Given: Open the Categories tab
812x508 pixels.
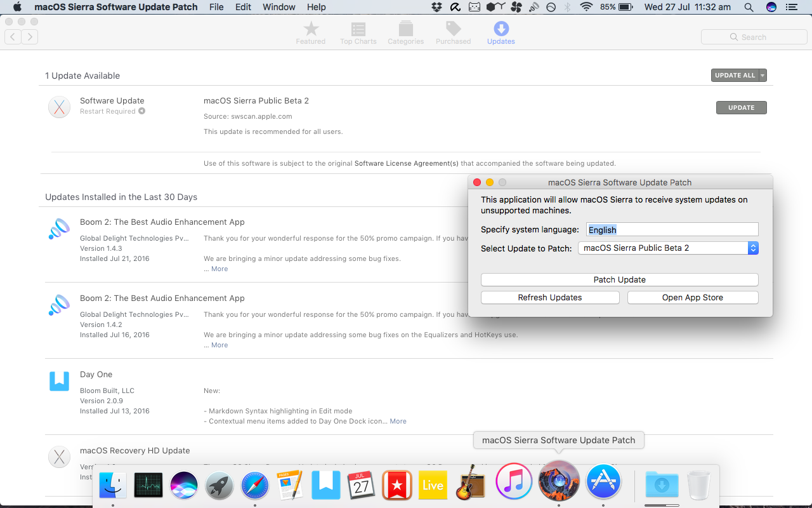Looking at the screenshot, I should point(405,32).
